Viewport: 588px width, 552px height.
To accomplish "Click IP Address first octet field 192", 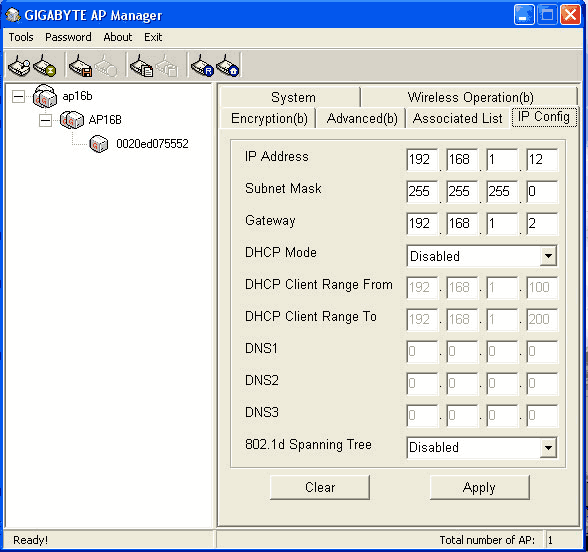I will click(422, 160).
